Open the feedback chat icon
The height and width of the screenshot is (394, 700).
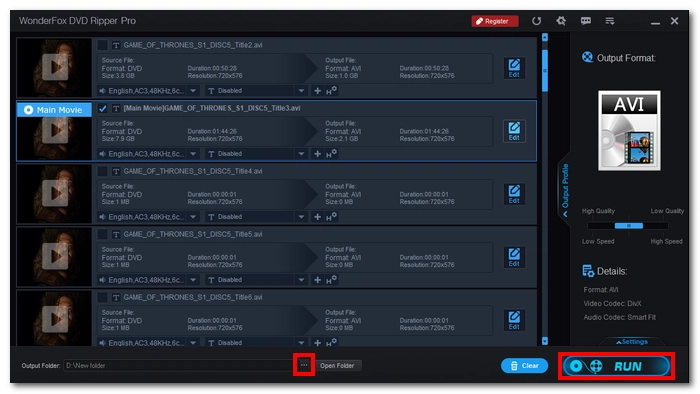coord(586,21)
